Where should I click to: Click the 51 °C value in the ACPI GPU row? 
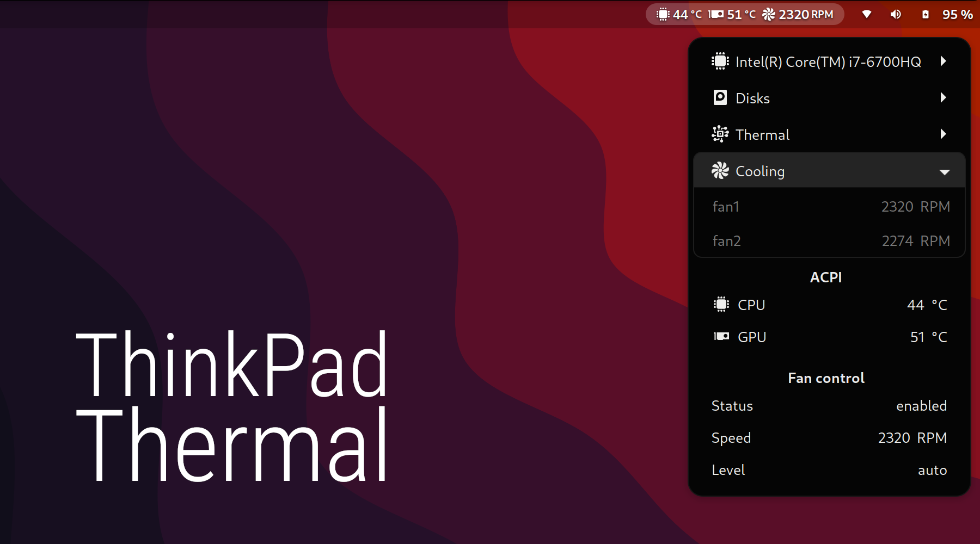pyautogui.click(x=929, y=337)
